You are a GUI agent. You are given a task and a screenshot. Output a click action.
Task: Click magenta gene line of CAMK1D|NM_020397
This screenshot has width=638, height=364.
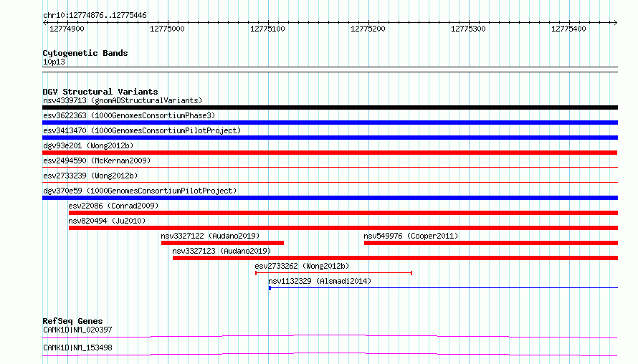pyautogui.click(x=330, y=336)
